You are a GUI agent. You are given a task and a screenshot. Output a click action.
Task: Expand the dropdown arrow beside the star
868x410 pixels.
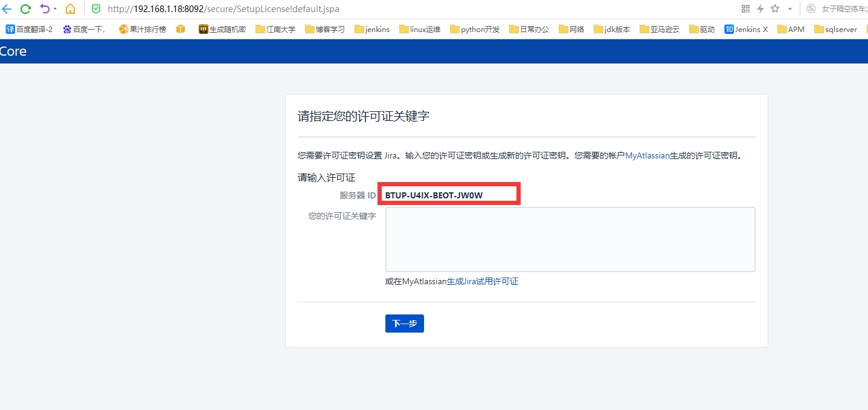coord(790,9)
